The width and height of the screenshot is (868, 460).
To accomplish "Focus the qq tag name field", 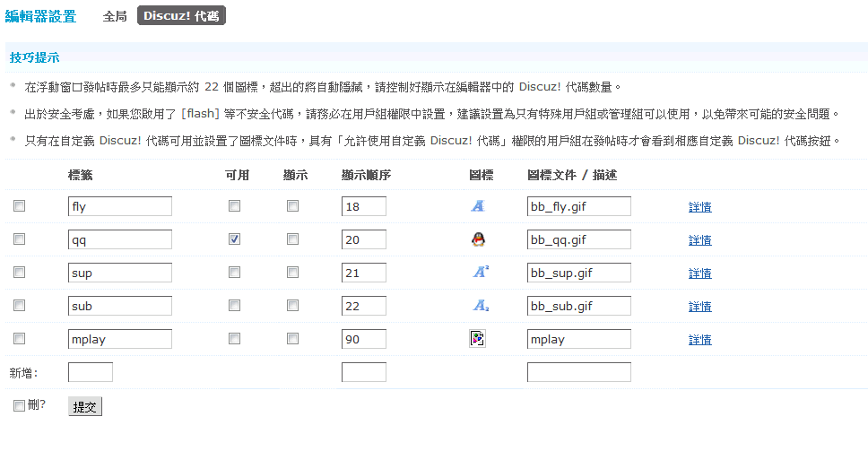I will click(x=119, y=239).
